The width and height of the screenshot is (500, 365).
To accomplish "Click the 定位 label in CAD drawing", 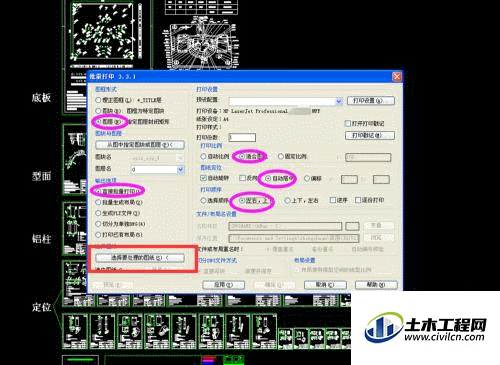I will (x=42, y=307).
